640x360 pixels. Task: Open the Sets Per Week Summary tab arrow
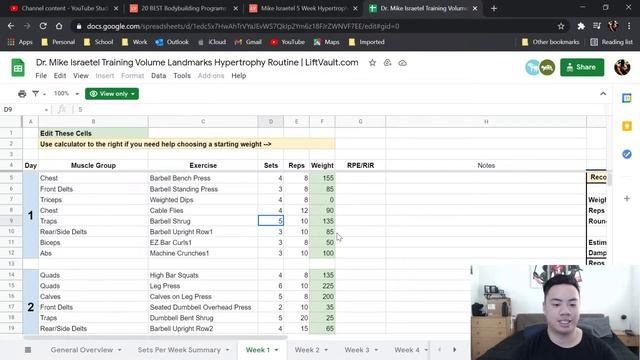(227, 350)
